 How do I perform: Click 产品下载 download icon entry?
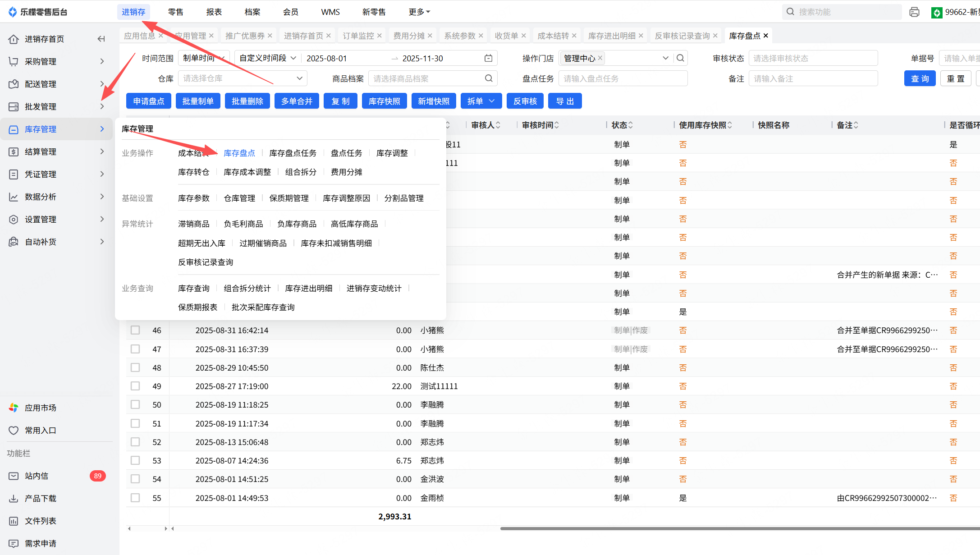[x=40, y=498]
